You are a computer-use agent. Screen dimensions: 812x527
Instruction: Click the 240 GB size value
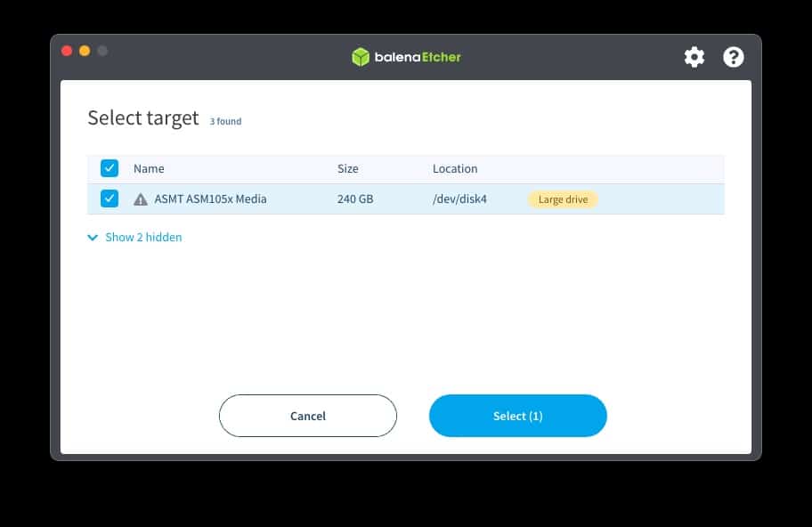pyautogui.click(x=355, y=199)
